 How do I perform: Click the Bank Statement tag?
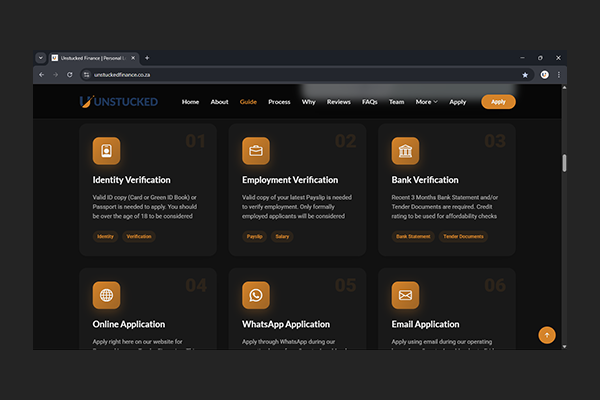(x=413, y=237)
